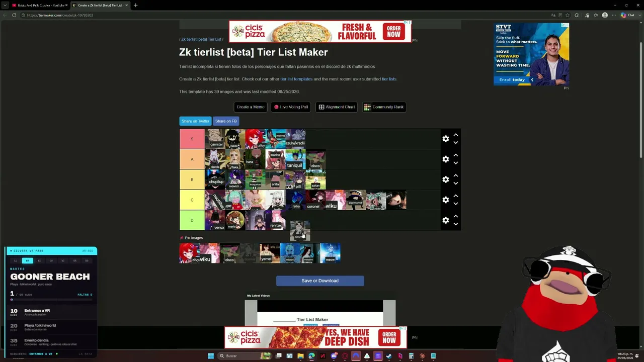The image size is (644, 362).
Task: Open Steam from taskbar
Action: tap(389, 356)
